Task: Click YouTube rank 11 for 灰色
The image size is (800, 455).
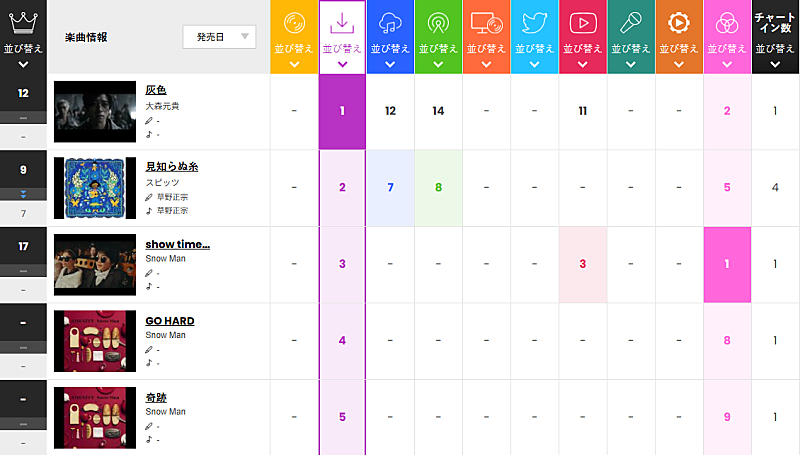Action: pyautogui.click(x=583, y=111)
